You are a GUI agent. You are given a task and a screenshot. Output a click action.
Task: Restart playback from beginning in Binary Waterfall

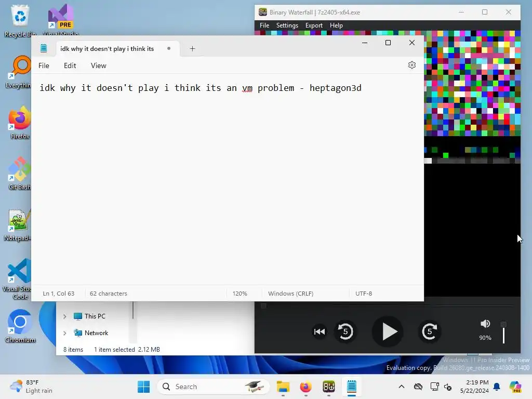(320, 331)
